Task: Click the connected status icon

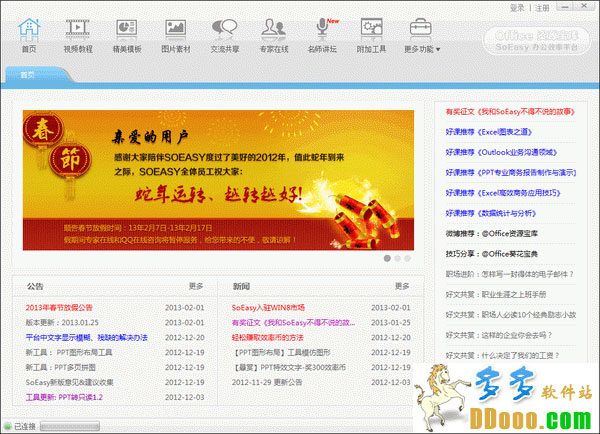Action: click(x=7, y=426)
